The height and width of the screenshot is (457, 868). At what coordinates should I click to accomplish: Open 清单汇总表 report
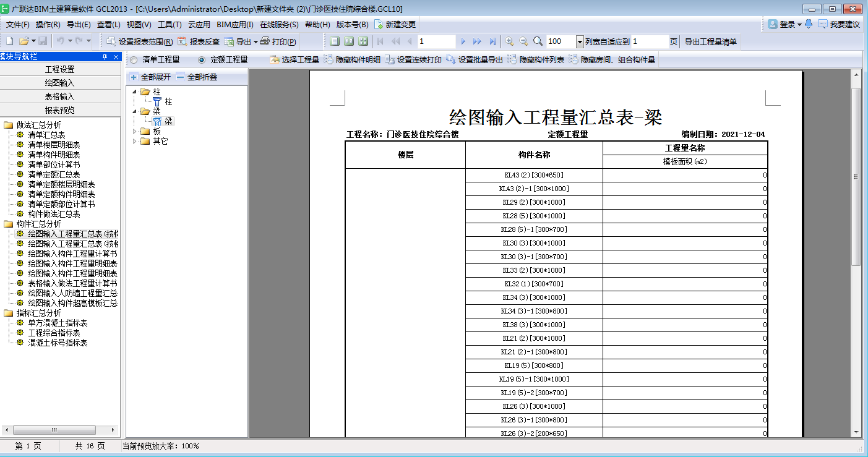pyautogui.click(x=46, y=135)
